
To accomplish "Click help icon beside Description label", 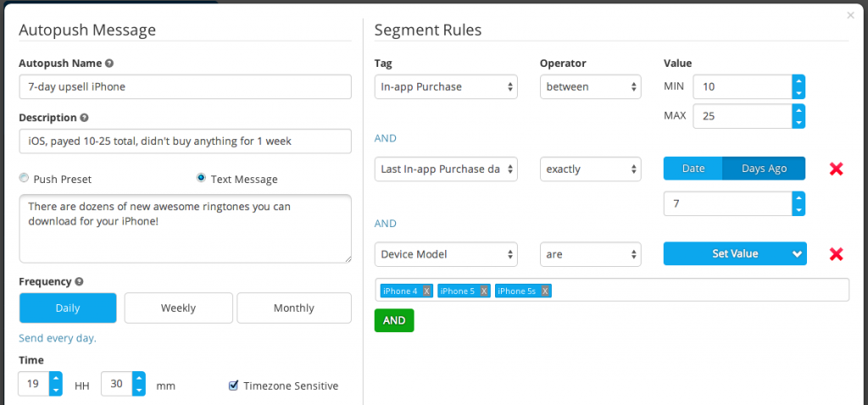I will [84, 117].
